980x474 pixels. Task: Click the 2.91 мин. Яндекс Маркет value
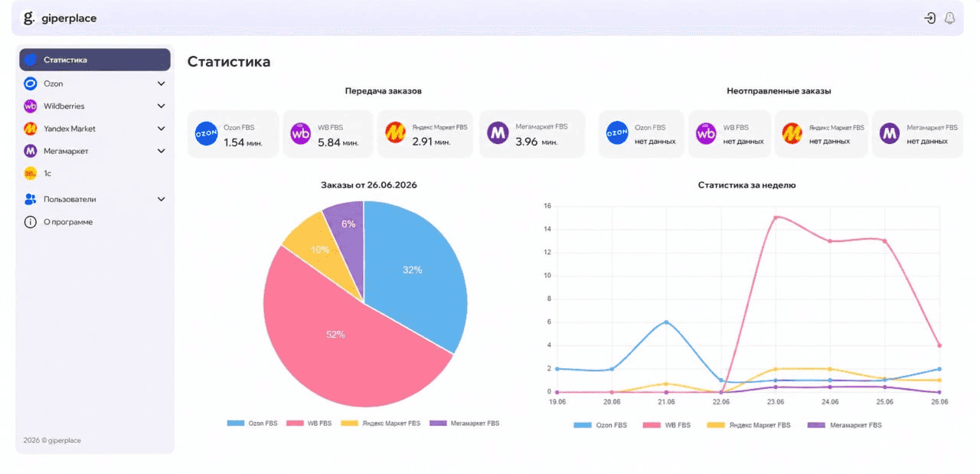(x=432, y=142)
